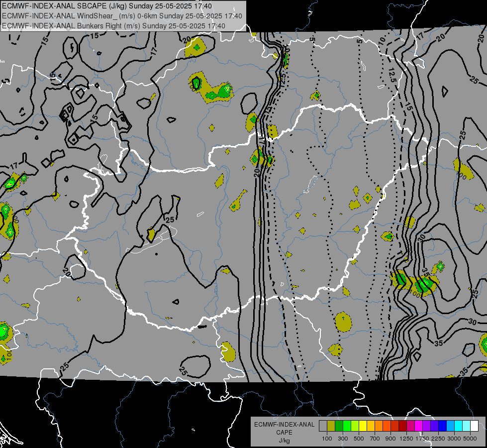Pick the bright green legend swatch
487x448 pixels.
click(347, 426)
